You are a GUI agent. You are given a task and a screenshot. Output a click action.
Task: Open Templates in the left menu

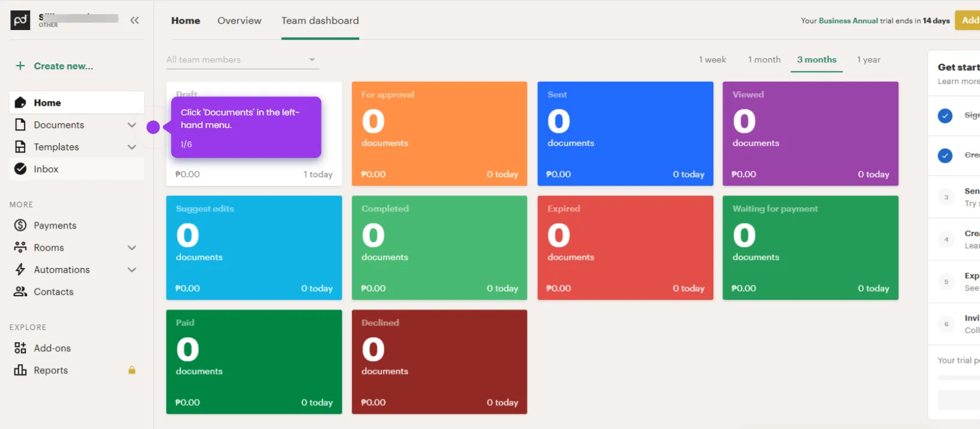77,147
